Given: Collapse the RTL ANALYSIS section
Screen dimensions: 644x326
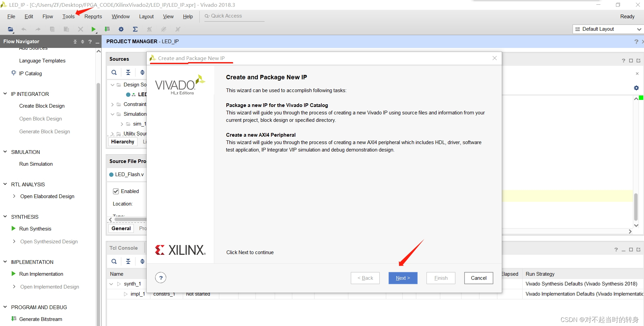Looking at the screenshot, I should (x=5, y=184).
